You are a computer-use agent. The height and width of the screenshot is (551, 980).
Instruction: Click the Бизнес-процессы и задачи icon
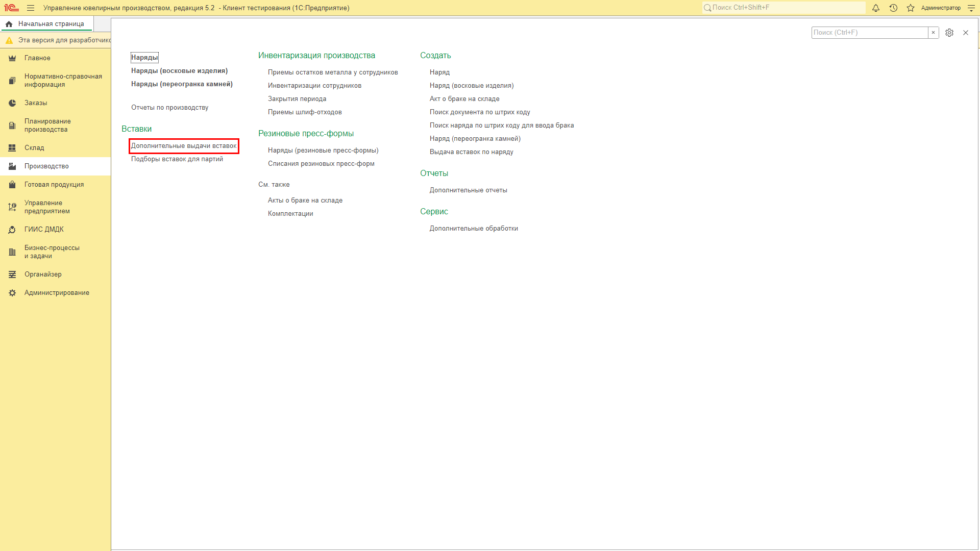pos(12,252)
